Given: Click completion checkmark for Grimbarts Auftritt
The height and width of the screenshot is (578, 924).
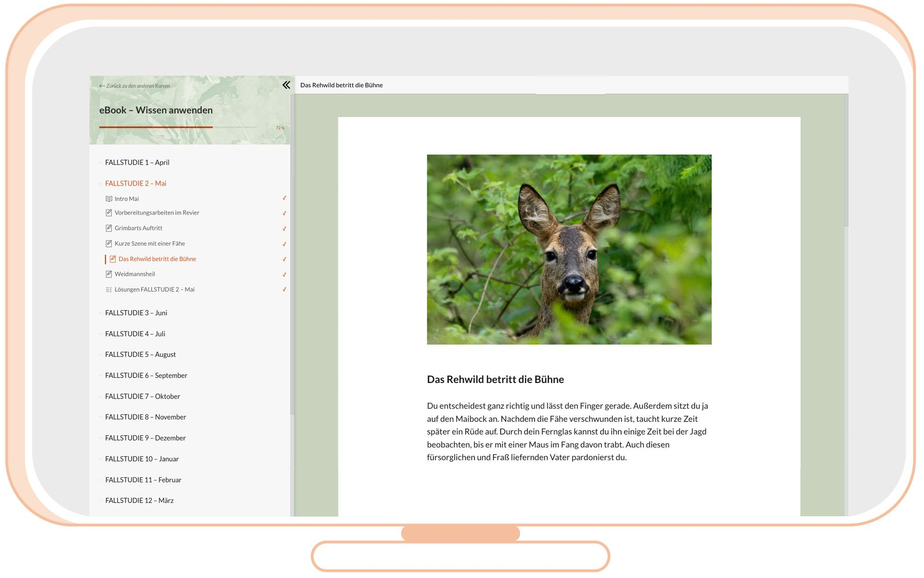Looking at the screenshot, I should coord(284,228).
